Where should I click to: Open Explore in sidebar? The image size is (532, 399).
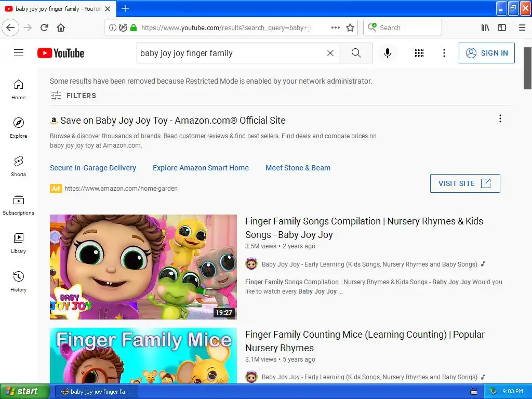[x=18, y=128]
